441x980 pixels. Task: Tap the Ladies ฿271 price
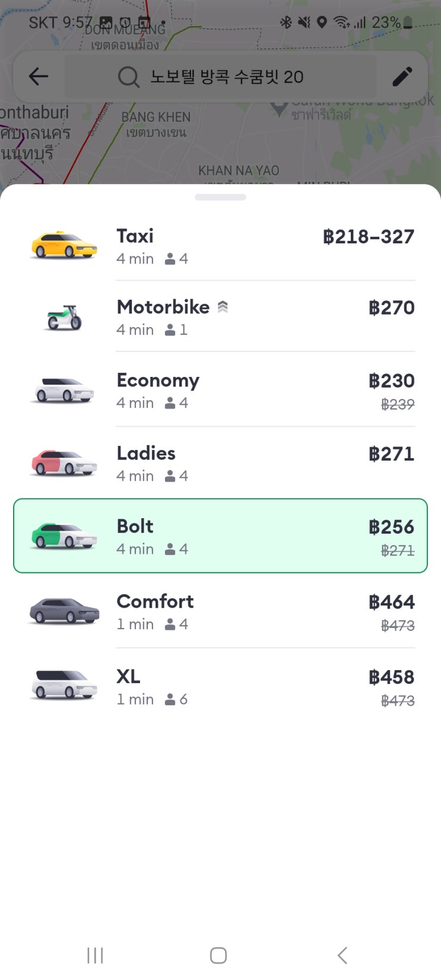(x=391, y=454)
